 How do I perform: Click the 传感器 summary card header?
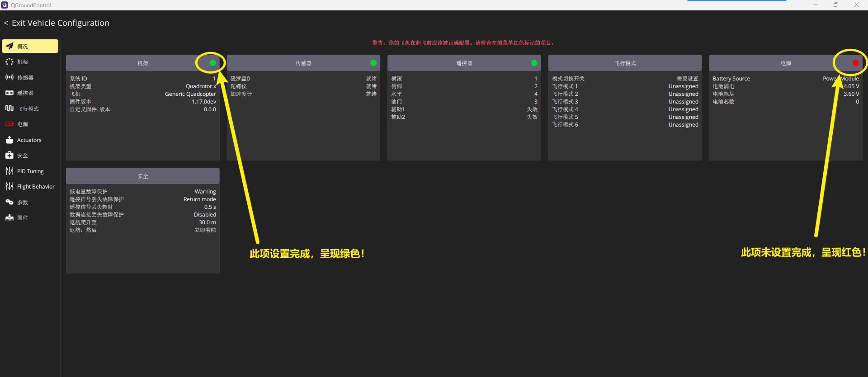point(303,63)
